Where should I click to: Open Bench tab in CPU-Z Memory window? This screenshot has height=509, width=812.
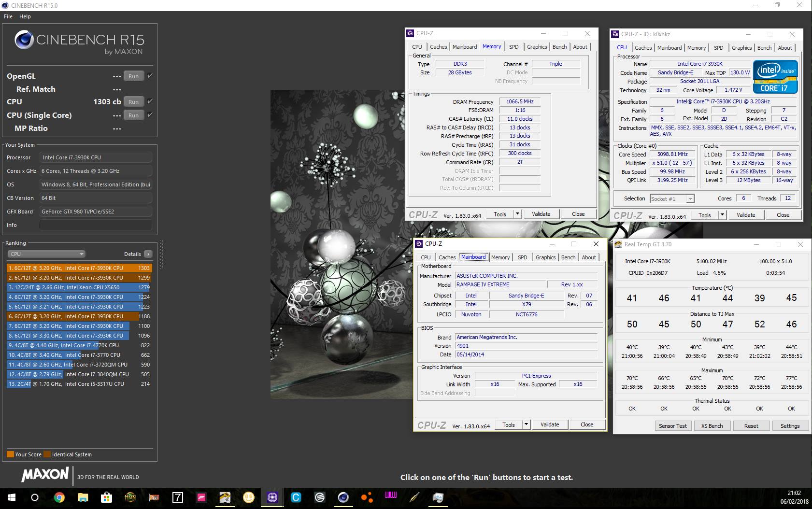point(559,47)
